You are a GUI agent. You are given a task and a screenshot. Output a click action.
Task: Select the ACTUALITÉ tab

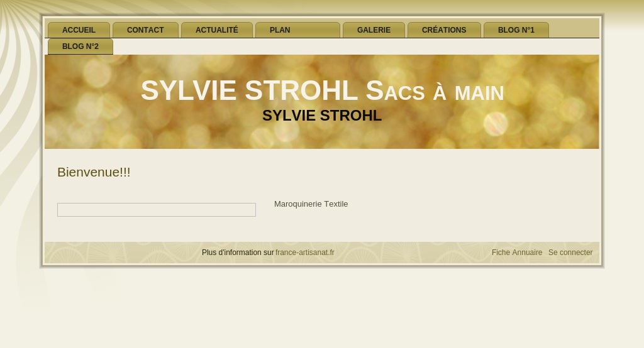click(x=217, y=30)
